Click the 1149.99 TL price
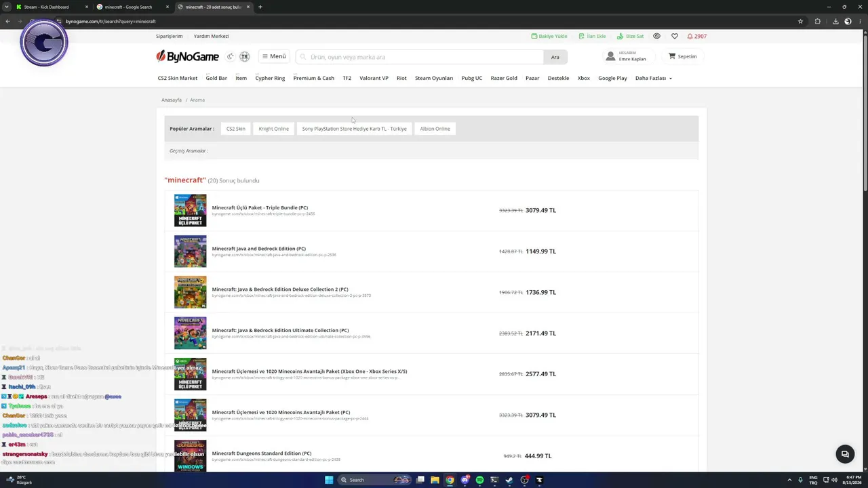The width and height of the screenshot is (868, 488). [x=540, y=251]
